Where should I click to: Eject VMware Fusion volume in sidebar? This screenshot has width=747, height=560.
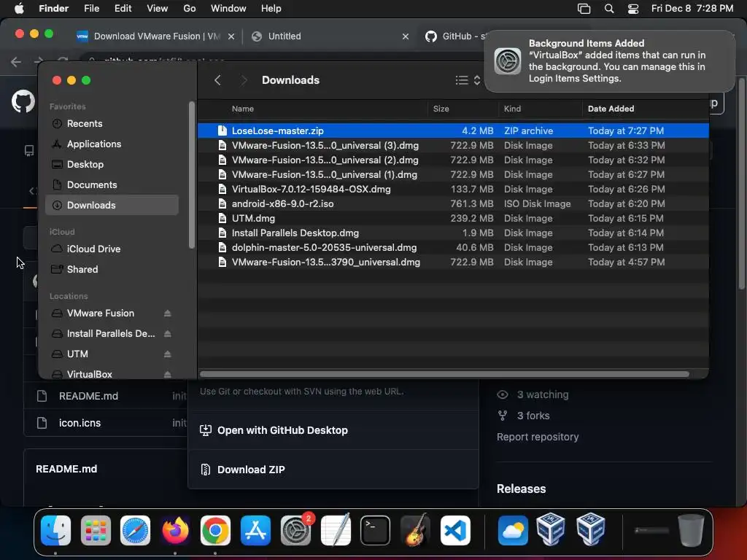pos(167,314)
